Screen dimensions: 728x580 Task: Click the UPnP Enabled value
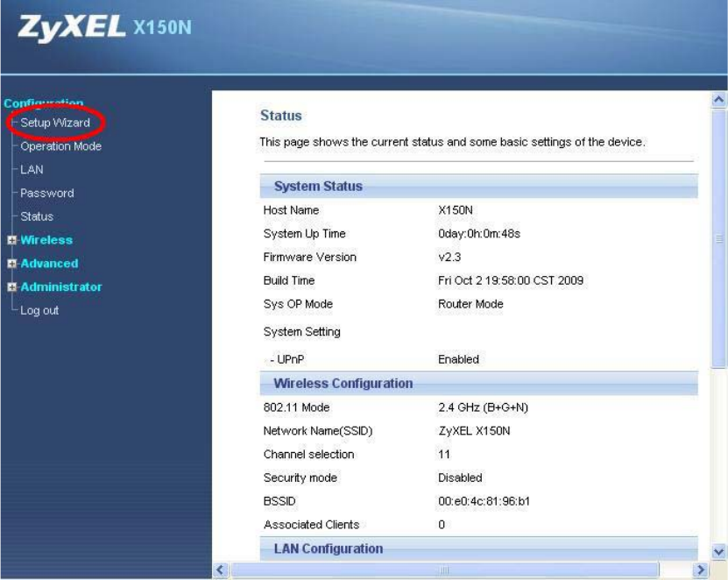click(x=459, y=359)
